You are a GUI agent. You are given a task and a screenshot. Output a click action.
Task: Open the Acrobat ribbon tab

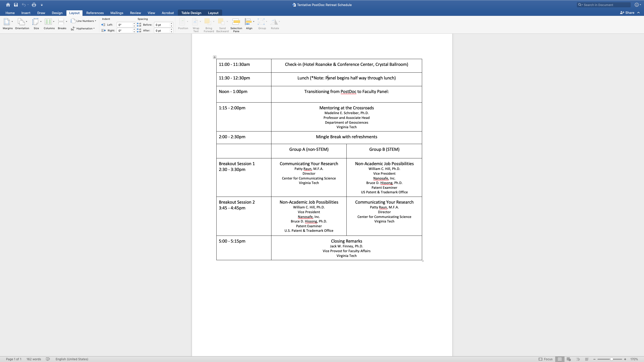pyautogui.click(x=168, y=13)
